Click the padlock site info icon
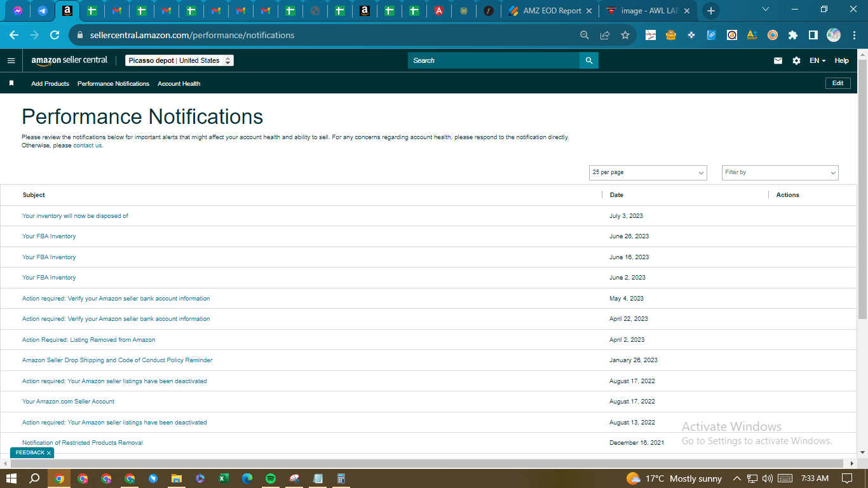 80,35
